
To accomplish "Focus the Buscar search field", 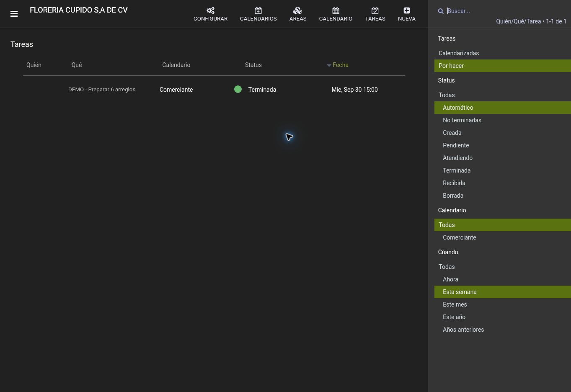I will [x=506, y=11].
